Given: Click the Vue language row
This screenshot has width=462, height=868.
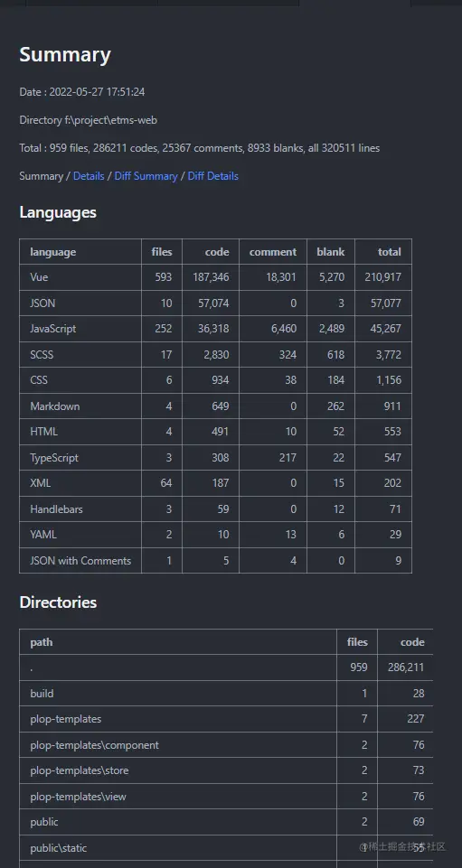Looking at the screenshot, I should (x=215, y=277).
